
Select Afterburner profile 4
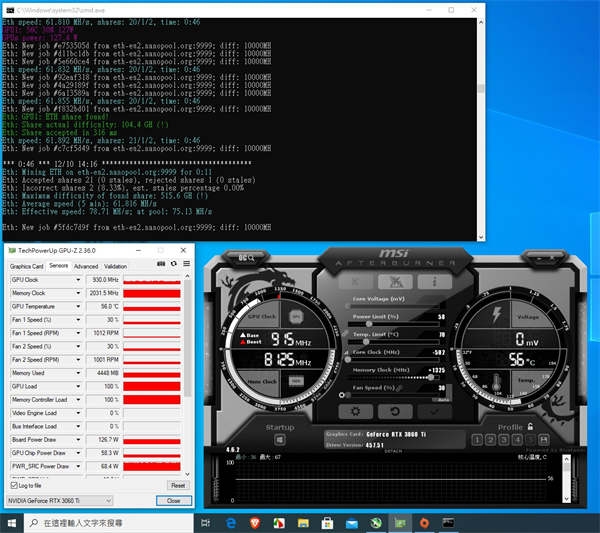[517, 440]
